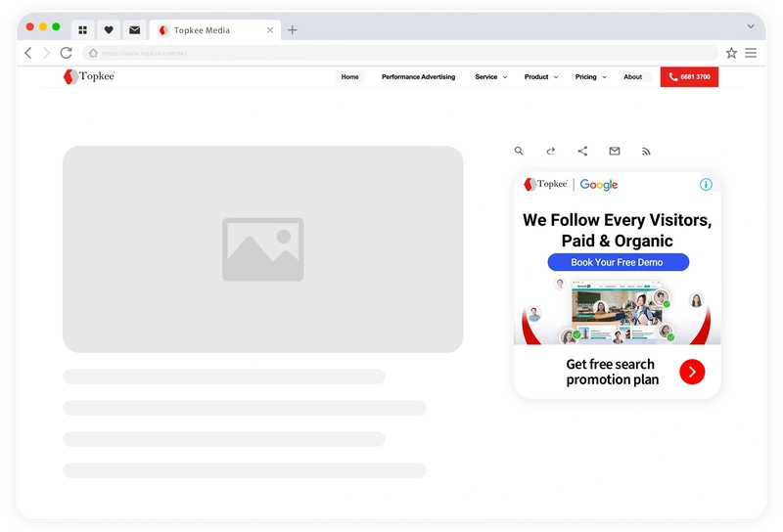Click the search magnifier icon
The height and width of the screenshot is (532, 783).
(519, 152)
